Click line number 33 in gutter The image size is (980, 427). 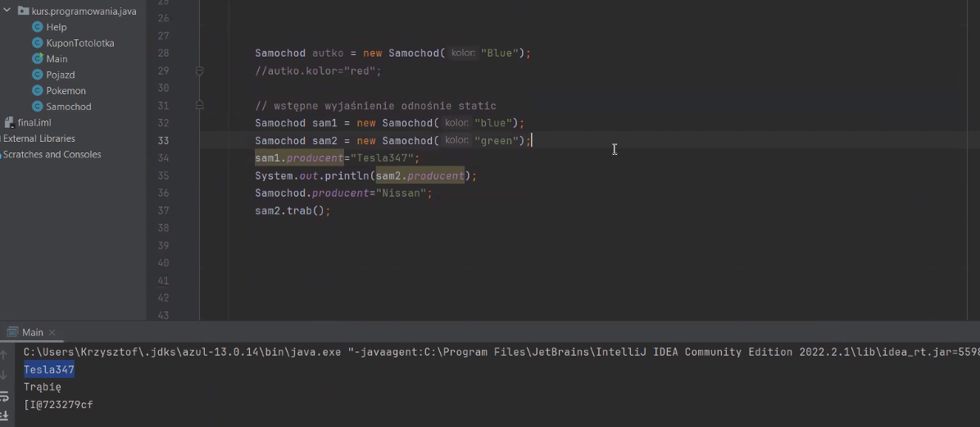[x=163, y=141]
